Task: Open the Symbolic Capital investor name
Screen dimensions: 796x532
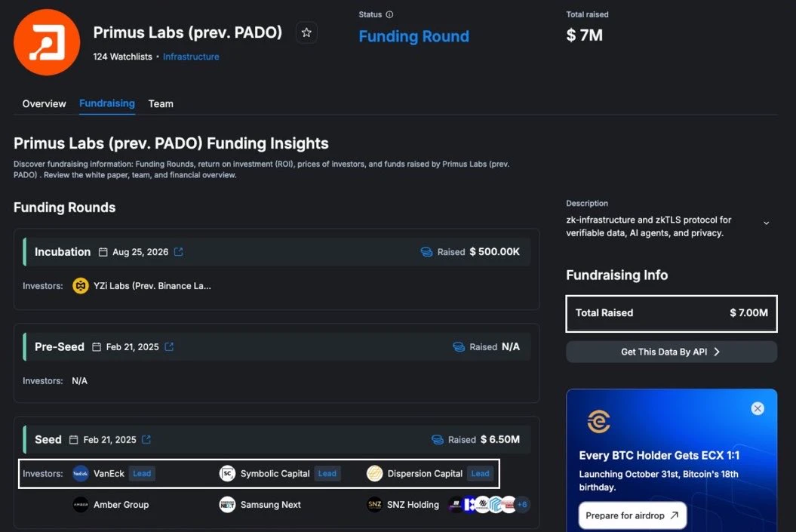Action: coord(275,474)
